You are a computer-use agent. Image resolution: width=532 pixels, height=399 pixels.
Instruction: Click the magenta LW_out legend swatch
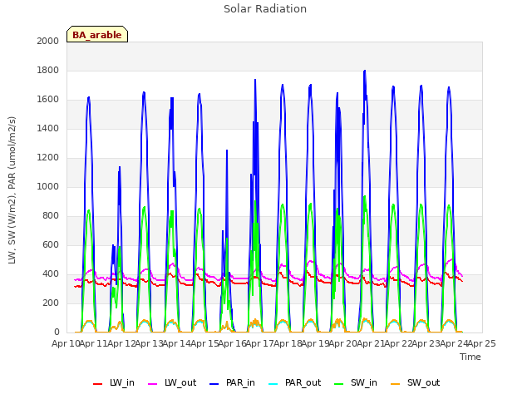[153, 384]
